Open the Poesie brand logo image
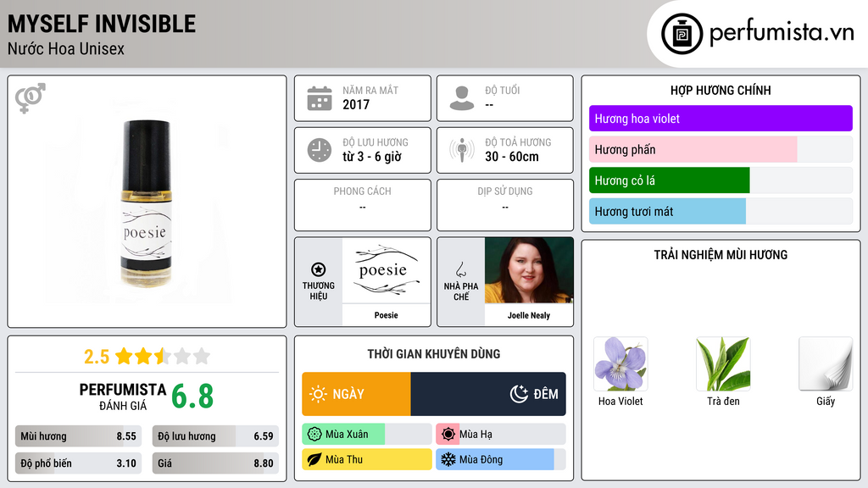868x488 pixels. click(386, 270)
